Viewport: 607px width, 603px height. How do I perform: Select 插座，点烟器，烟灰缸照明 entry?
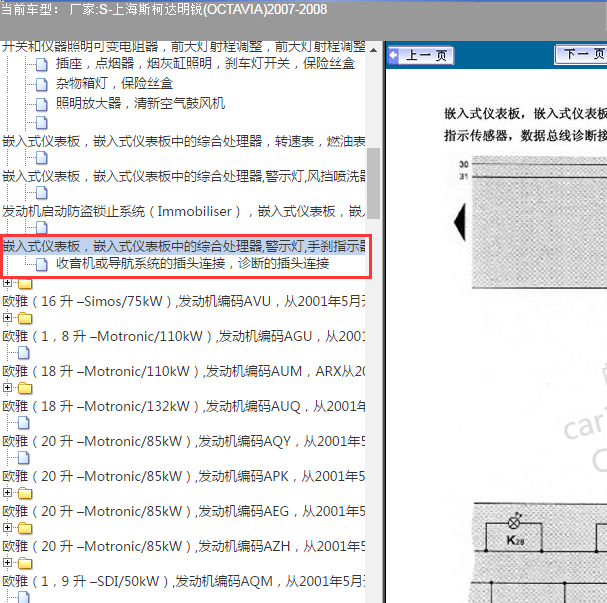pos(205,63)
